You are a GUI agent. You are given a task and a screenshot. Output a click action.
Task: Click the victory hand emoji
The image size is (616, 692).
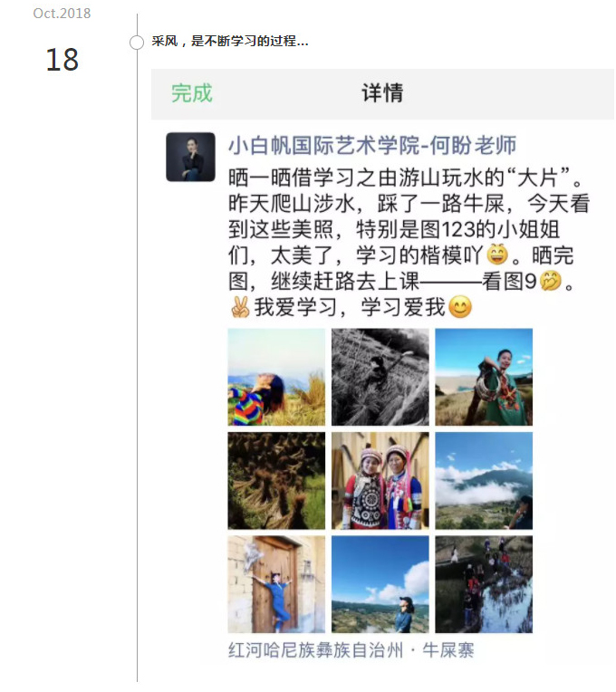click(240, 307)
